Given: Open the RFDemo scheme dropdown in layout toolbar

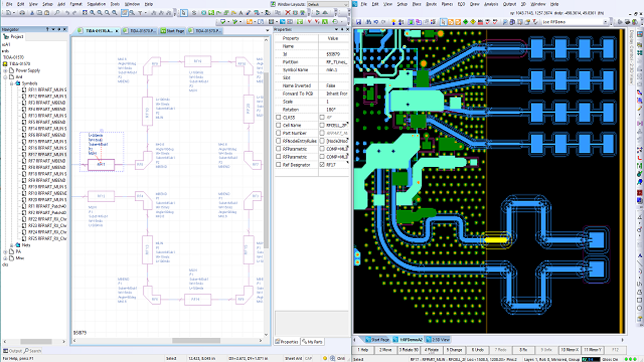Looking at the screenshot, I should tap(604, 21).
